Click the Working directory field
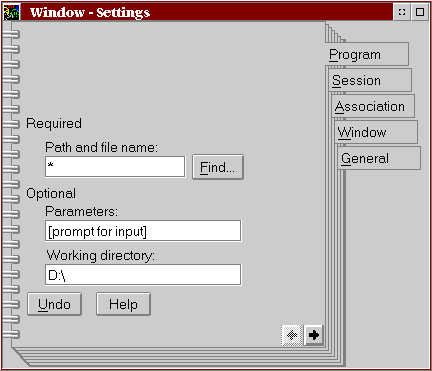Image resolution: width=432 pixels, height=371 pixels. pyautogui.click(x=143, y=275)
